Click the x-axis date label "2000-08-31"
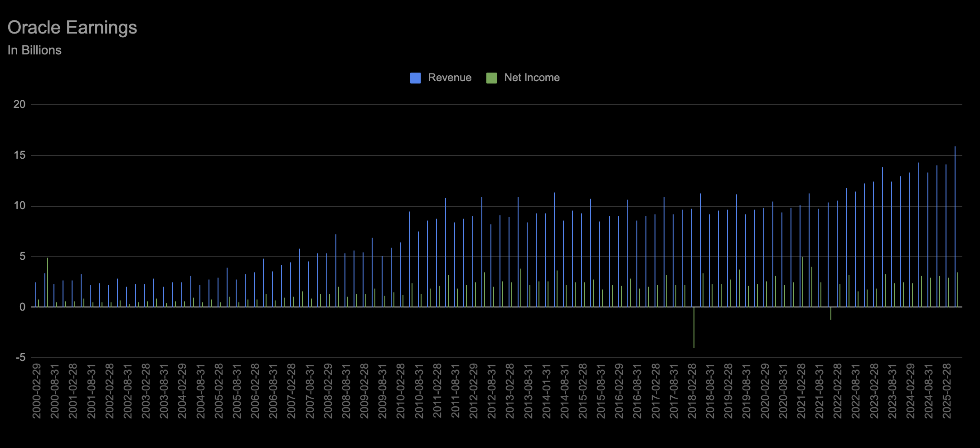The width and height of the screenshot is (980, 448). (55, 391)
